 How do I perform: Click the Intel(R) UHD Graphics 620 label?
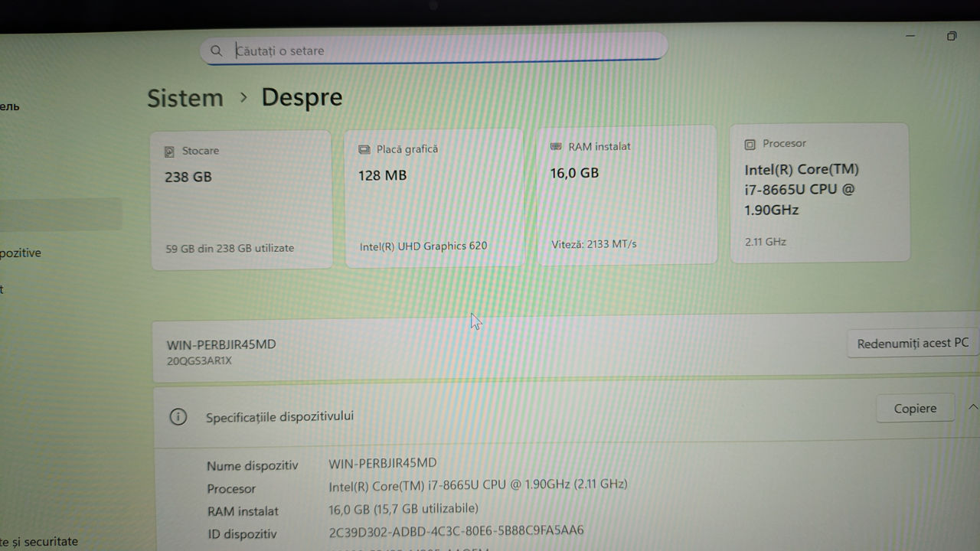[x=423, y=246]
